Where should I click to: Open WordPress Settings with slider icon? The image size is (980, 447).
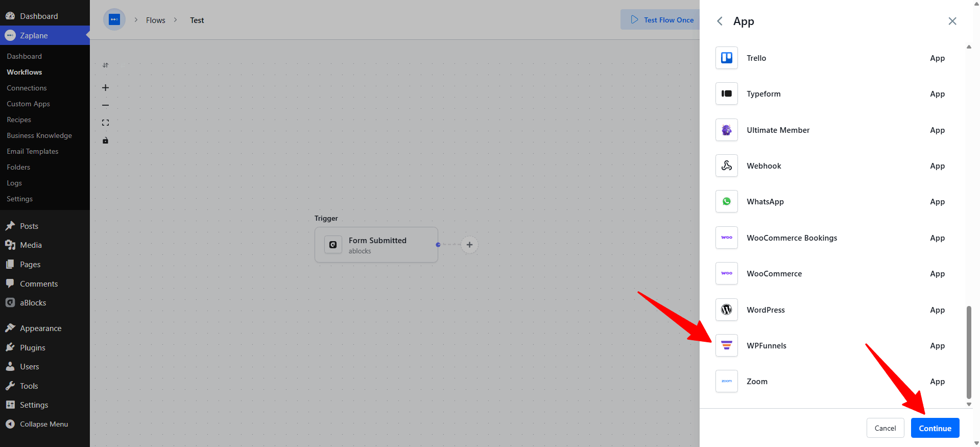pyautogui.click(x=45, y=405)
